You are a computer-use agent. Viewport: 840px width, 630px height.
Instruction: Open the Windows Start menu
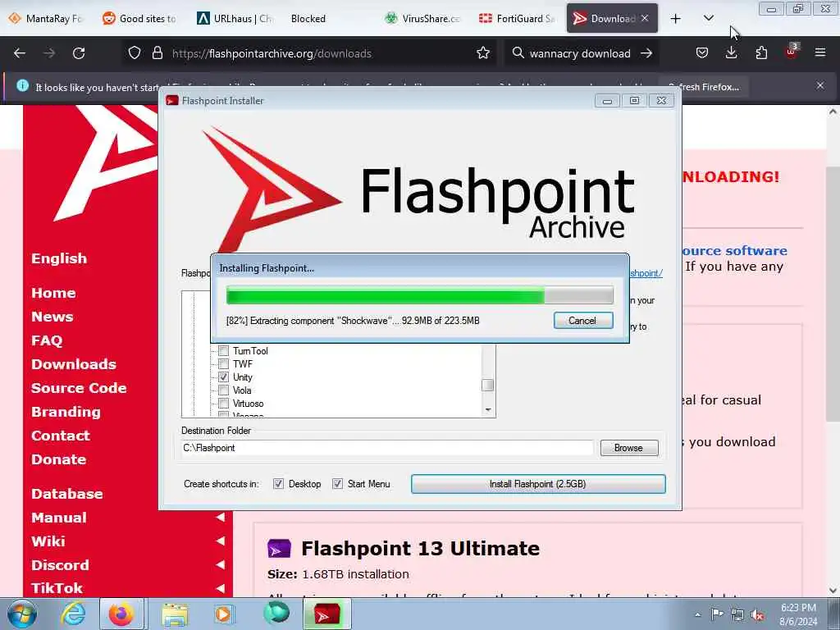[22, 614]
